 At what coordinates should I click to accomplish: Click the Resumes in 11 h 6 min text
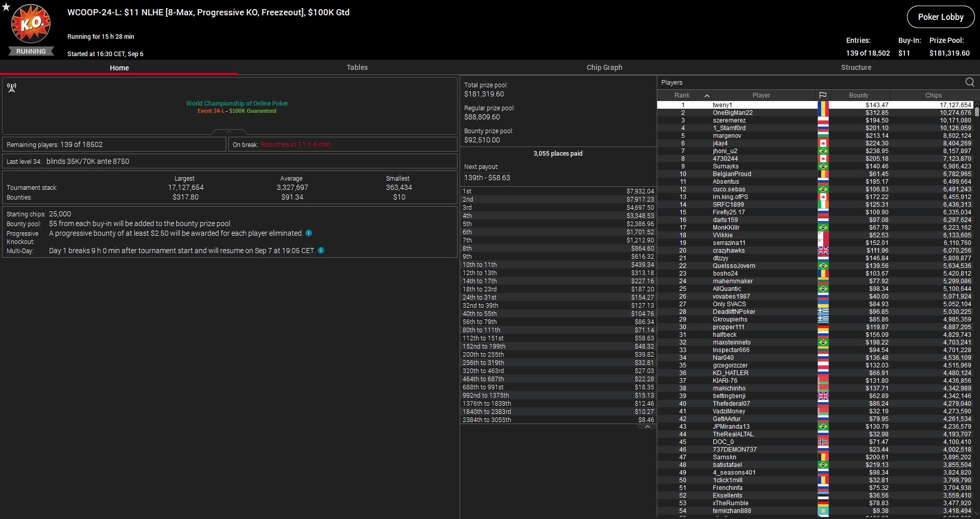click(x=295, y=145)
